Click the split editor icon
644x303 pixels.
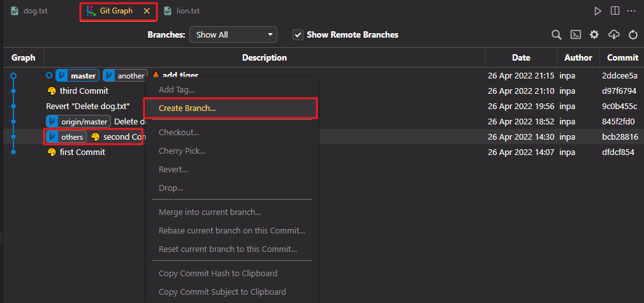coord(615,11)
